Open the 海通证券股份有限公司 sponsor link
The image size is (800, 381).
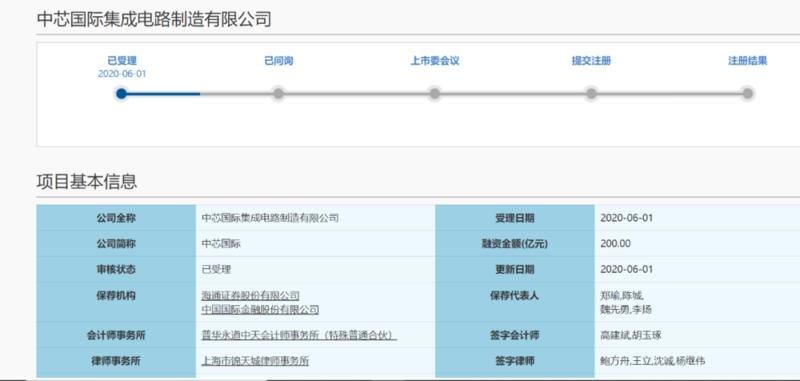pos(251,296)
